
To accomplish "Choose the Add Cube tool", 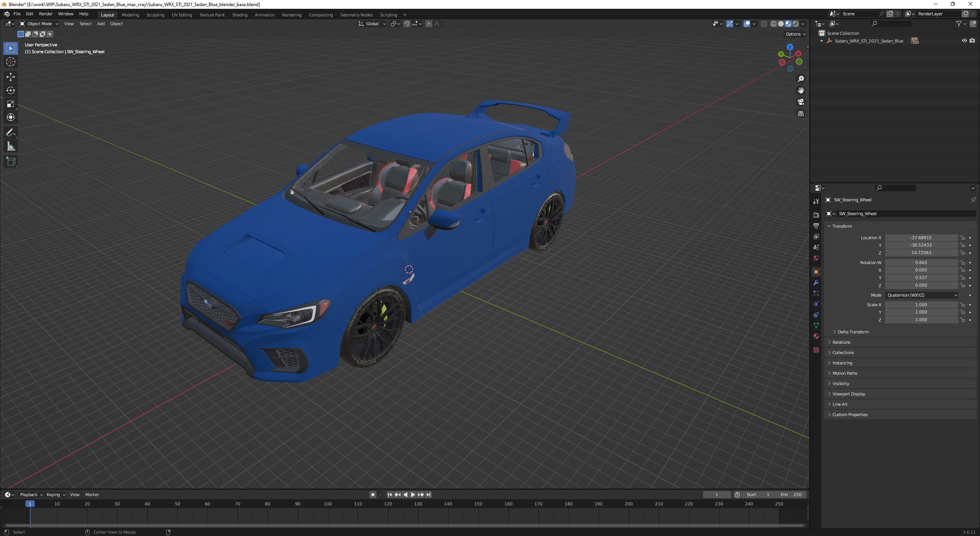I will pyautogui.click(x=11, y=162).
